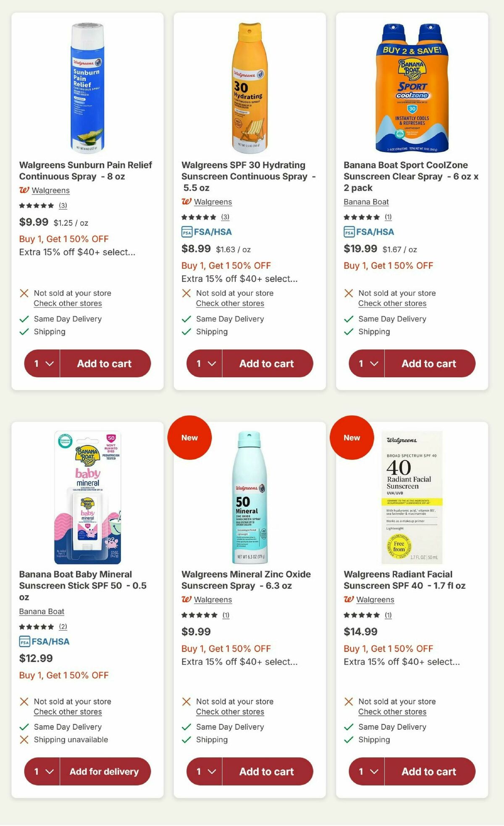The width and height of the screenshot is (504, 826).
Task: Click the New badge on Radiant Facial Sunscreen
Action: point(352,437)
